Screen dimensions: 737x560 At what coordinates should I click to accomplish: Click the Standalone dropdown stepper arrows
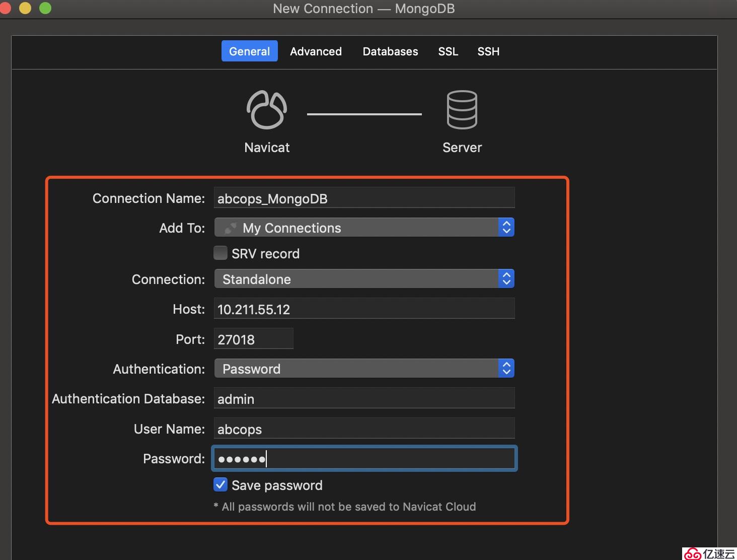(x=506, y=279)
